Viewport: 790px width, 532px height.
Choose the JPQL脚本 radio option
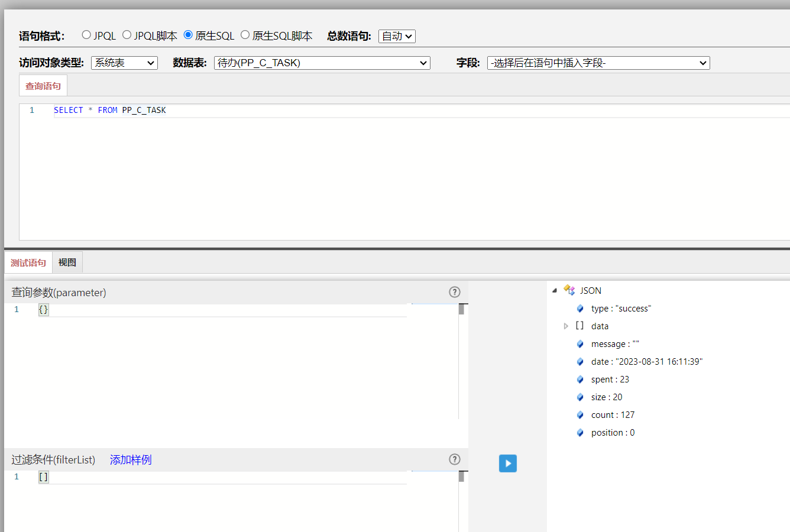click(x=127, y=35)
